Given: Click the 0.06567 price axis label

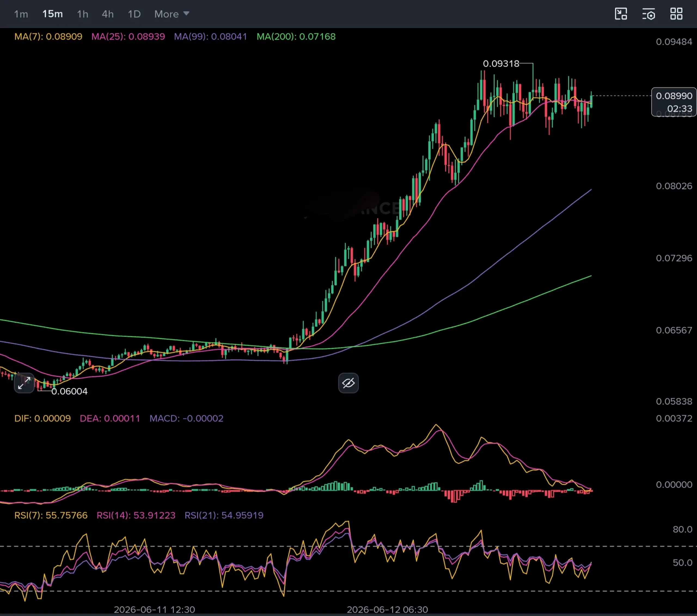Looking at the screenshot, I should [674, 330].
